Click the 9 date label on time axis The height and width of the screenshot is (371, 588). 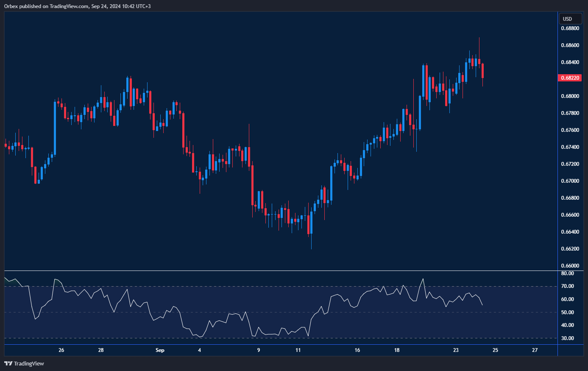(259, 350)
